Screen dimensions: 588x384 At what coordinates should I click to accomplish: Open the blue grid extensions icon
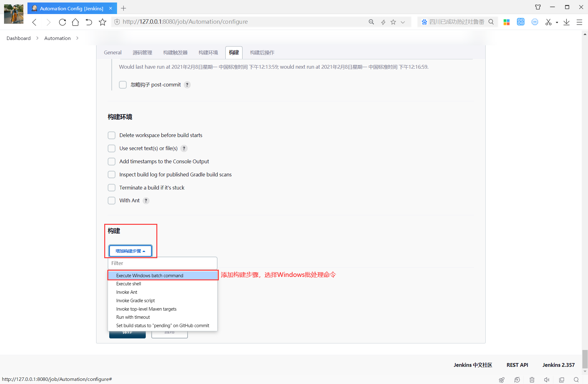[x=521, y=22]
